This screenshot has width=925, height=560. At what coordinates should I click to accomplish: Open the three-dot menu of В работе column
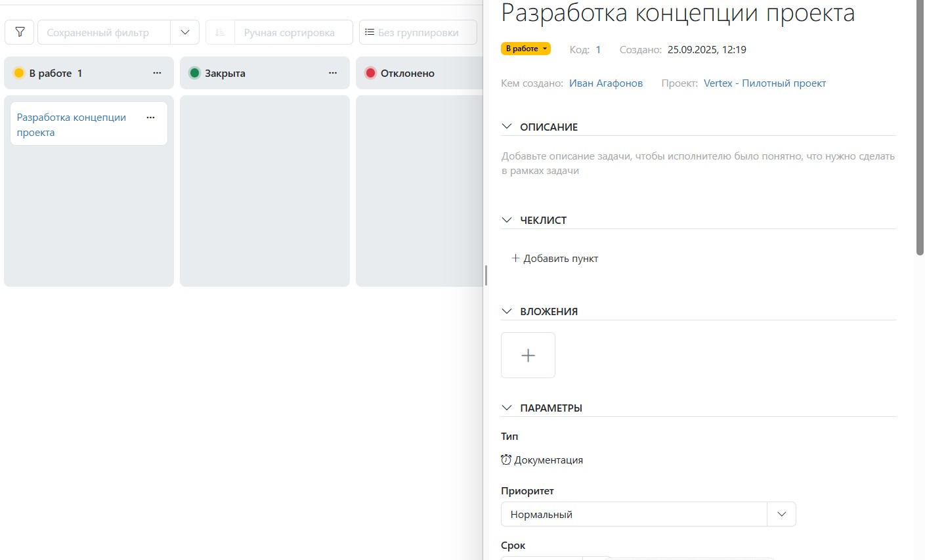[157, 73]
